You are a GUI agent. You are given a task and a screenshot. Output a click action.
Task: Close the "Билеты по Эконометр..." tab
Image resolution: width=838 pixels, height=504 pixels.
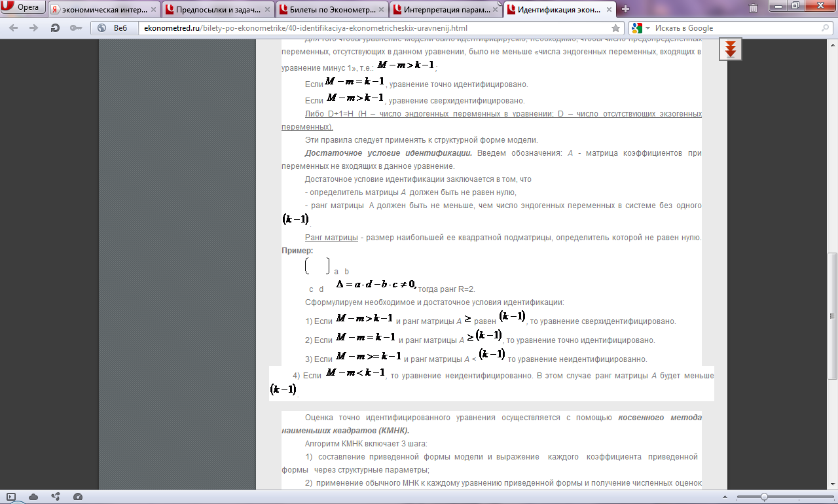pyautogui.click(x=380, y=10)
